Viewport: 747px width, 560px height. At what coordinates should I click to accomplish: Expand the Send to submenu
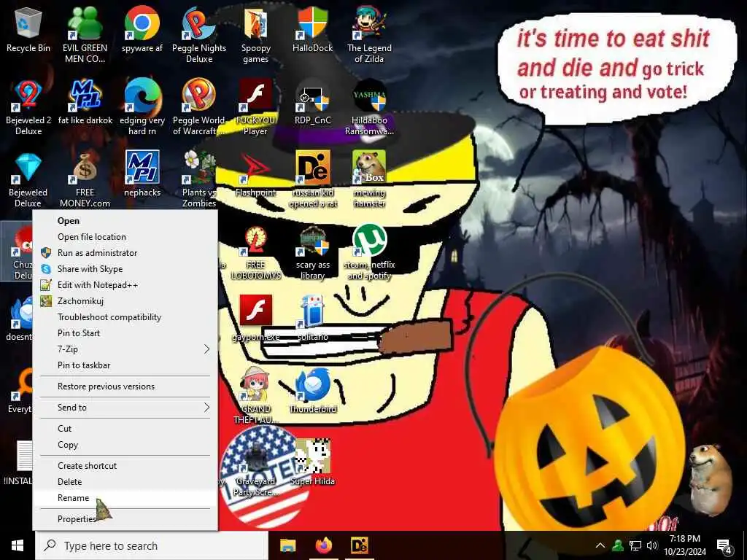125,407
